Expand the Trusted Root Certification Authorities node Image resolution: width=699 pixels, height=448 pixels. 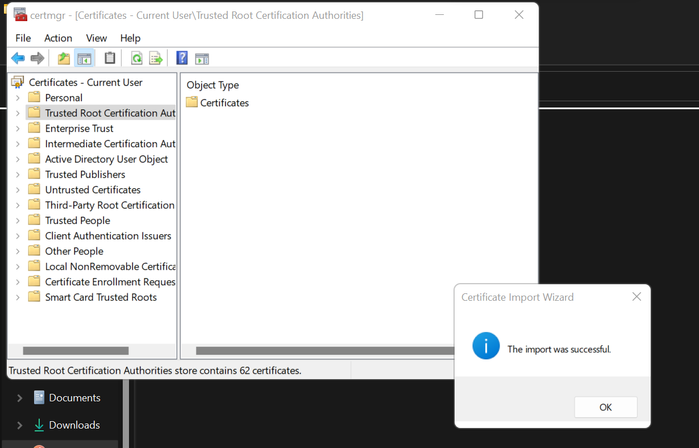tap(17, 113)
